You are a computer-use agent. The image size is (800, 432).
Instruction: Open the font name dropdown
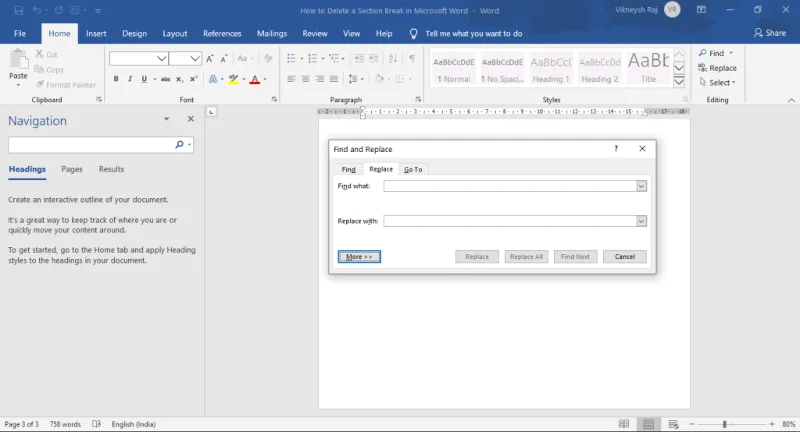point(162,59)
